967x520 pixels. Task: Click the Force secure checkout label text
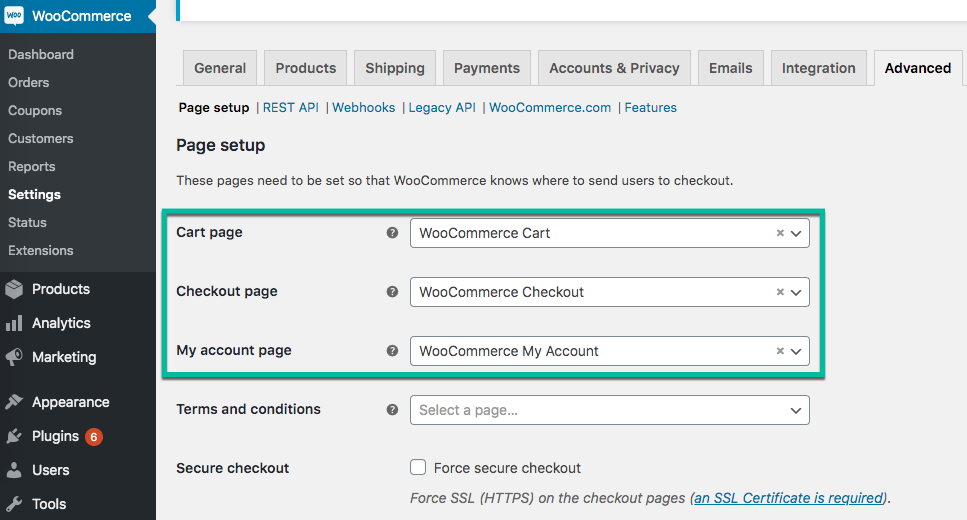click(x=507, y=468)
